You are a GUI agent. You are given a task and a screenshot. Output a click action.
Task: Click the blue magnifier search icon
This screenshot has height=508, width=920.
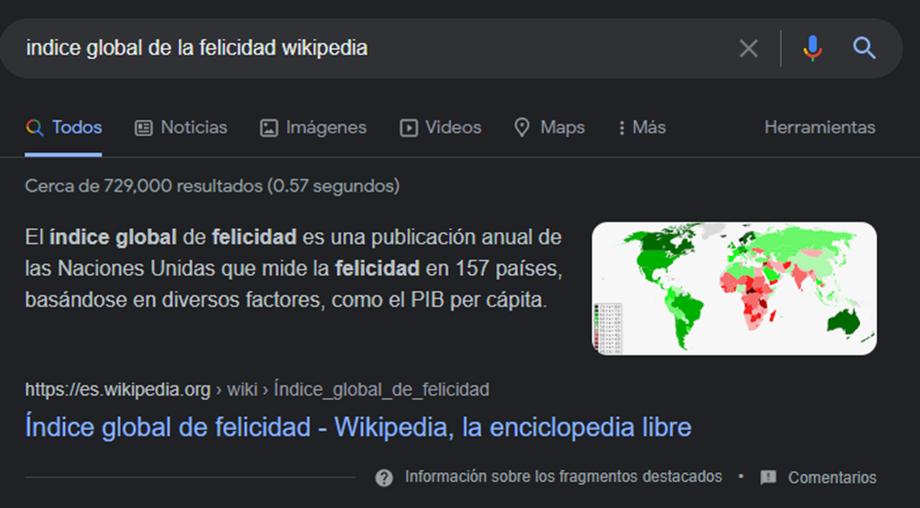[864, 48]
